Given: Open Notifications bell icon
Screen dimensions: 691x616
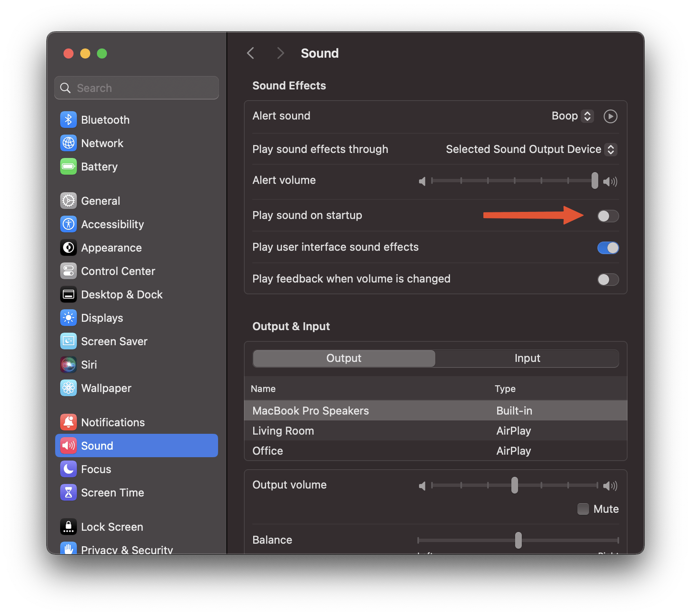Looking at the screenshot, I should point(69,423).
